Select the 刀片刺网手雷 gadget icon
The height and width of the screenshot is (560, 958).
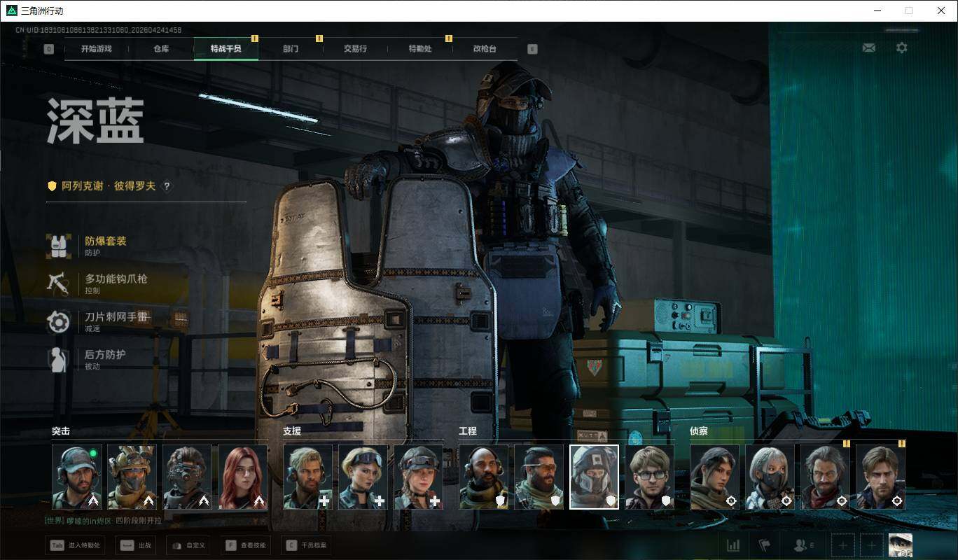point(59,321)
